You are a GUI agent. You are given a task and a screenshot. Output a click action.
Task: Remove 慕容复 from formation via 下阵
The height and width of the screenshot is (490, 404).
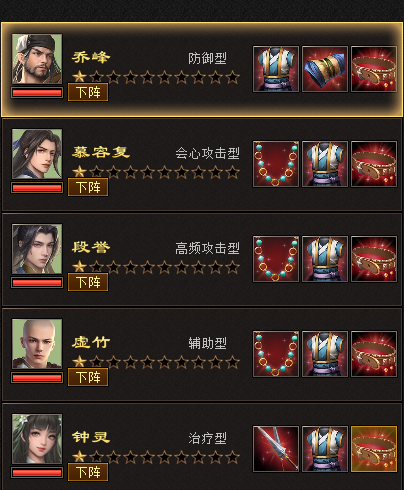click(x=88, y=187)
